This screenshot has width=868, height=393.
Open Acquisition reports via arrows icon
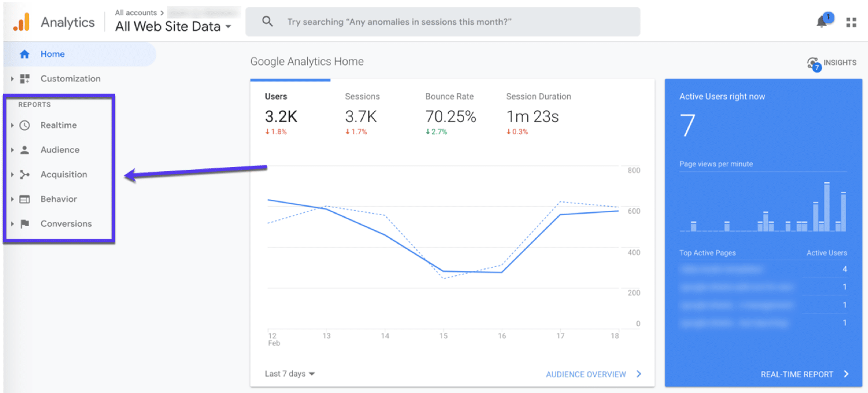click(x=24, y=174)
